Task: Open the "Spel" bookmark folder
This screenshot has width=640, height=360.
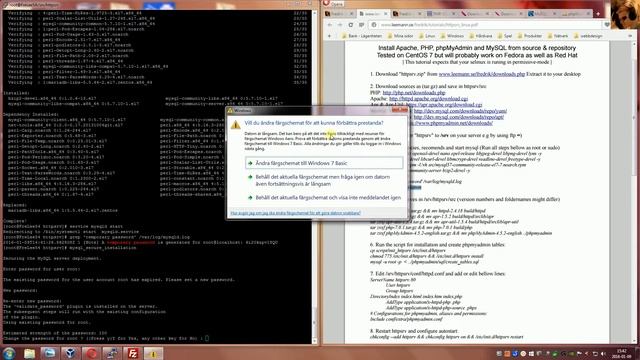Action: click(x=504, y=36)
